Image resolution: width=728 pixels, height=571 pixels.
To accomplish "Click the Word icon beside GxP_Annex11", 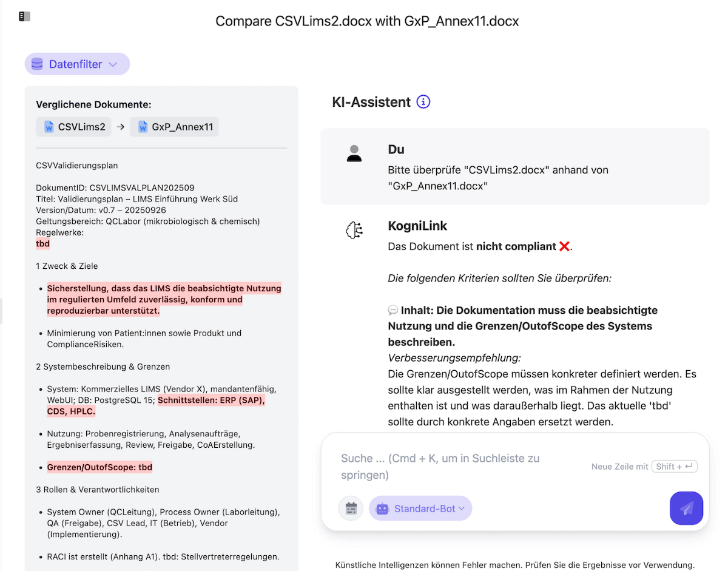I will click(143, 127).
